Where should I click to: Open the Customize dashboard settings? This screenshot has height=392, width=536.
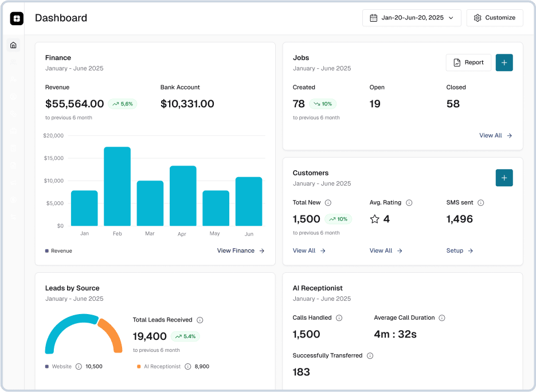pyautogui.click(x=494, y=18)
